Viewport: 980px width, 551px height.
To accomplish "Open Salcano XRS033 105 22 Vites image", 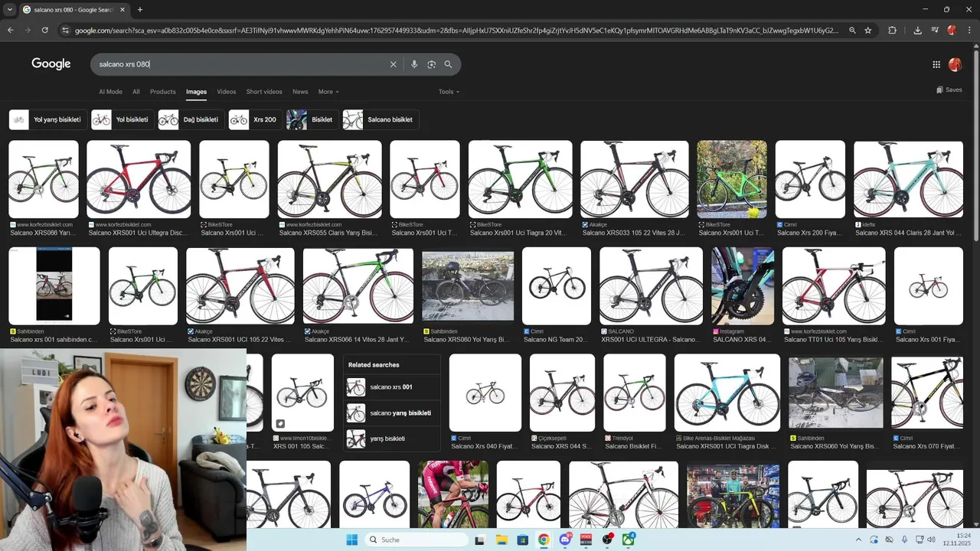I will (x=635, y=179).
